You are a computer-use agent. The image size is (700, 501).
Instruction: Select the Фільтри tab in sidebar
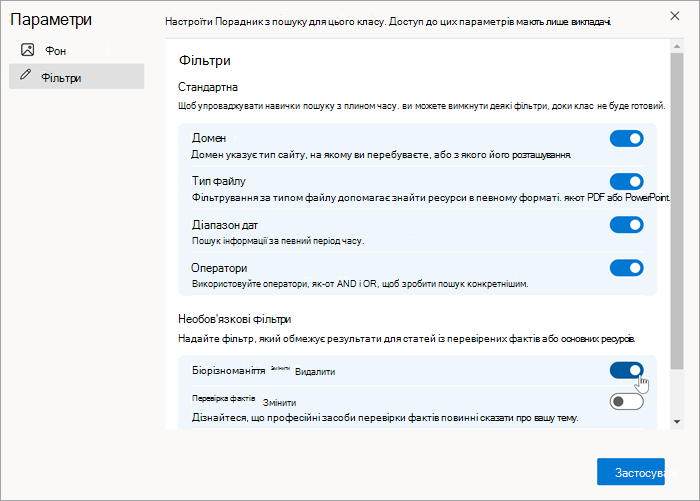pyautogui.click(x=76, y=76)
